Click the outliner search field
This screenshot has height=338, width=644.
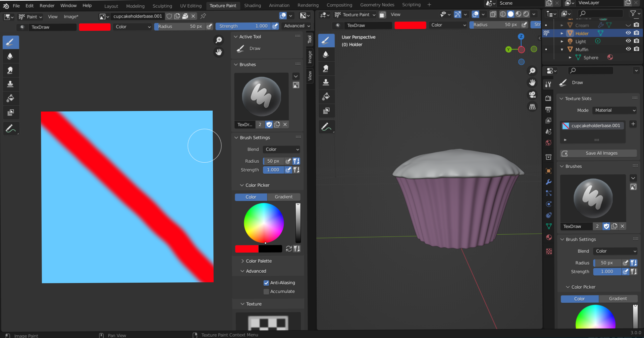click(x=600, y=13)
